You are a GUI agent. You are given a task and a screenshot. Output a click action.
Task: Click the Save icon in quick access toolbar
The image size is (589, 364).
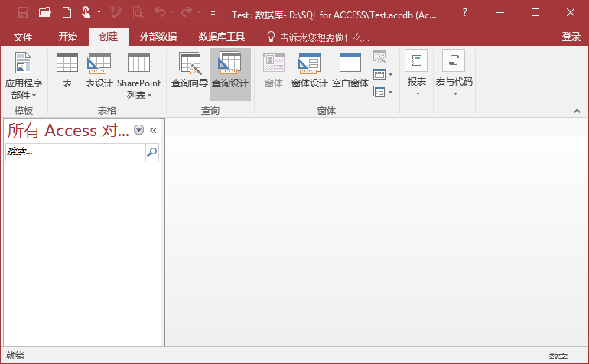point(23,13)
